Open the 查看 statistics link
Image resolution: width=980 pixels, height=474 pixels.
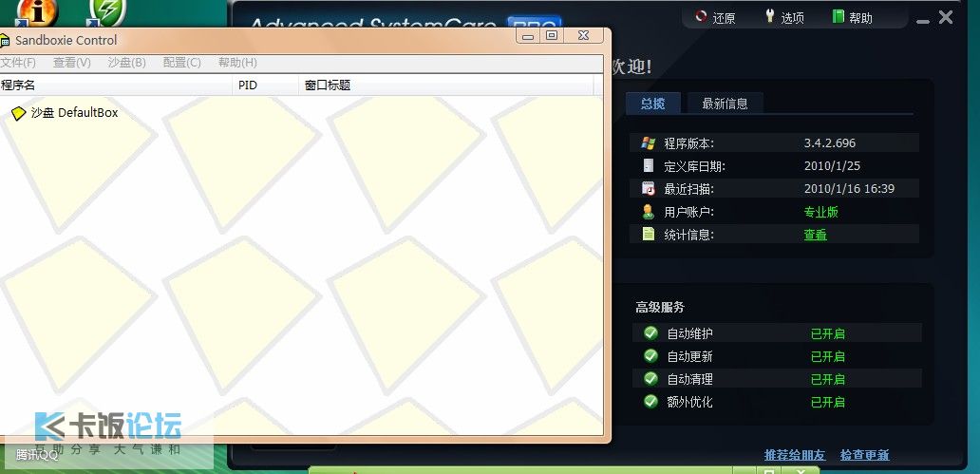coord(815,236)
